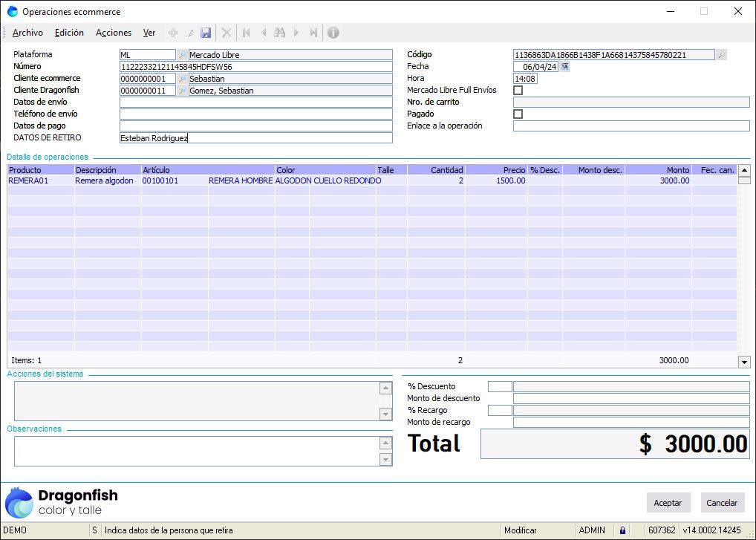
Task: Click the operations table scroll down arrow
Action: coord(744,362)
